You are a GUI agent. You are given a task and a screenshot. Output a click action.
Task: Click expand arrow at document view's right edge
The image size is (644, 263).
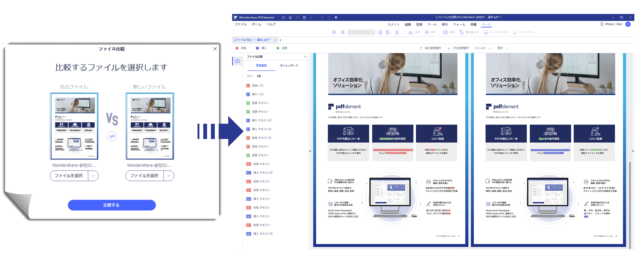633,151
